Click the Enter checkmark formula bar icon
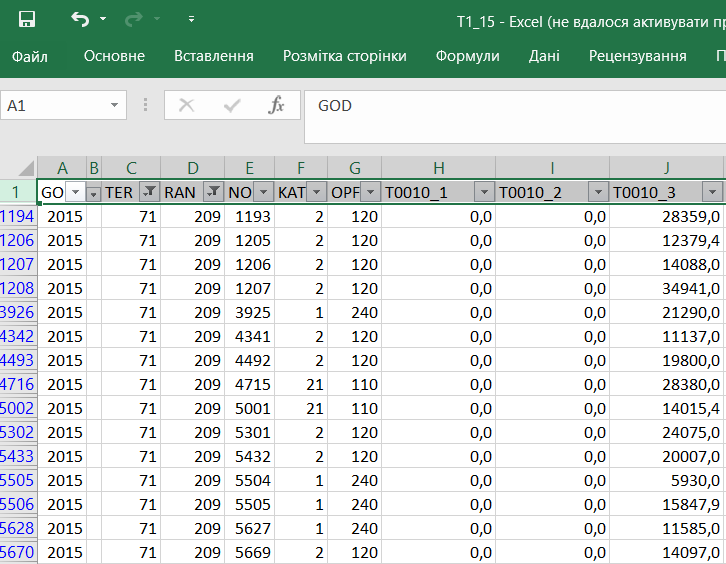 [232, 106]
